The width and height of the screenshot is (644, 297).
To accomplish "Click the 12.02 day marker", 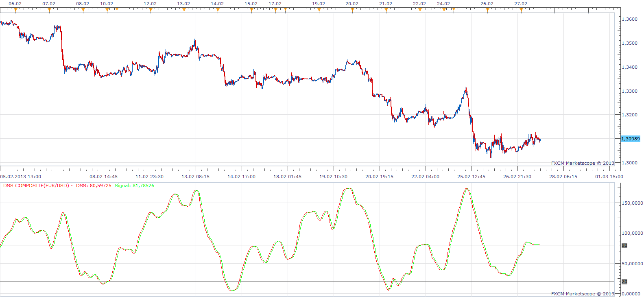I will 151,10.
